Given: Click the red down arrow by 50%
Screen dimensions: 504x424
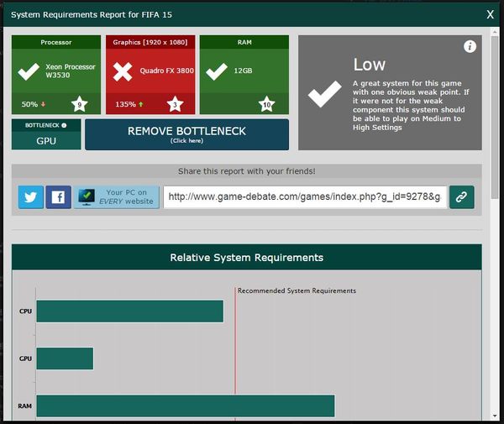Looking at the screenshot, I should point(43,104).
